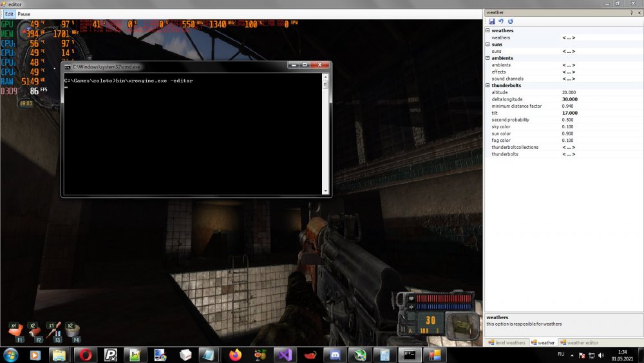Close the cmd.exe window

[x=319, y=65]
